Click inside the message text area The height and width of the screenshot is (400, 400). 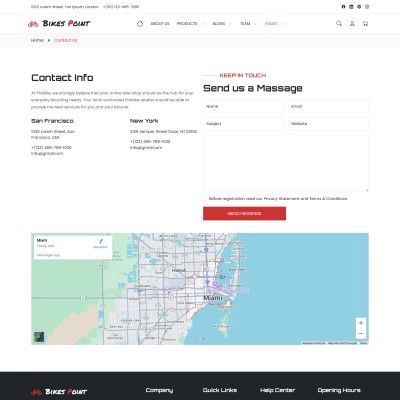point(286,163)
